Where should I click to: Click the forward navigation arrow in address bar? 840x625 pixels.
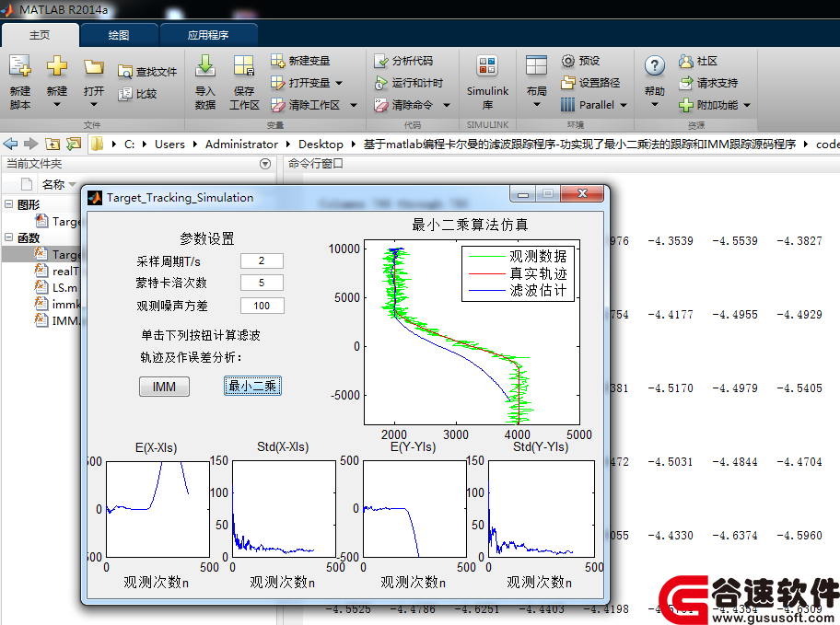[x=31, y=144]
